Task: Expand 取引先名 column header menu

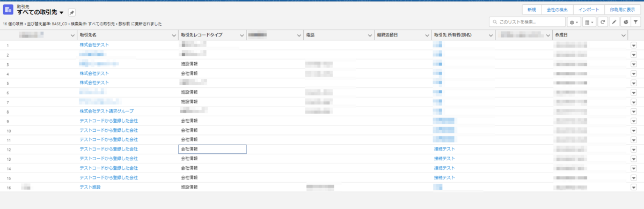Action: coord(173,35)
